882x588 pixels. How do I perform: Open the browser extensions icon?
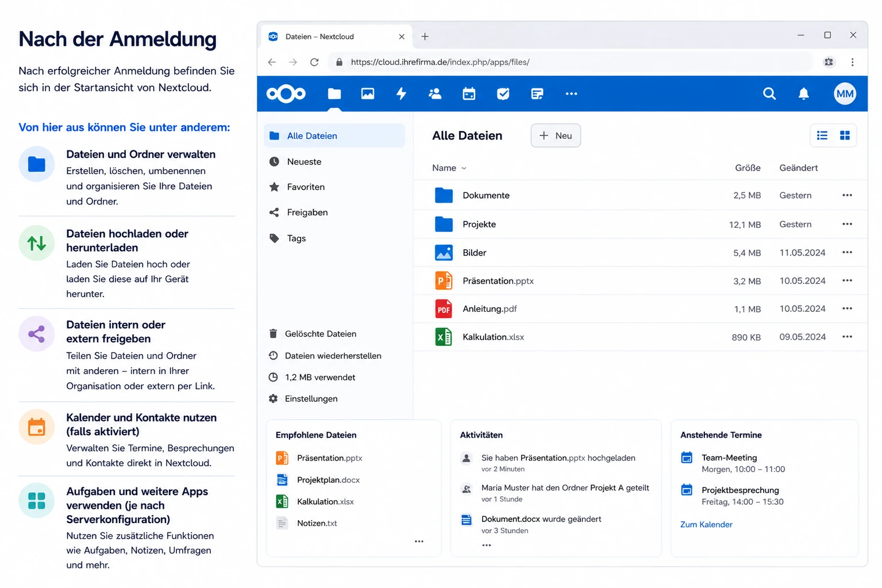pyautogui.click(x=829, y=62)
